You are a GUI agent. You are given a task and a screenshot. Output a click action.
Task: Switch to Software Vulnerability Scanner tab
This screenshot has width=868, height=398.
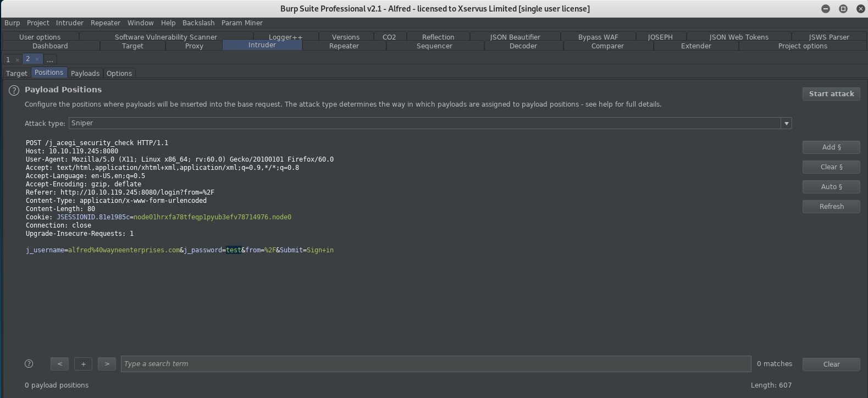(166, 37)
